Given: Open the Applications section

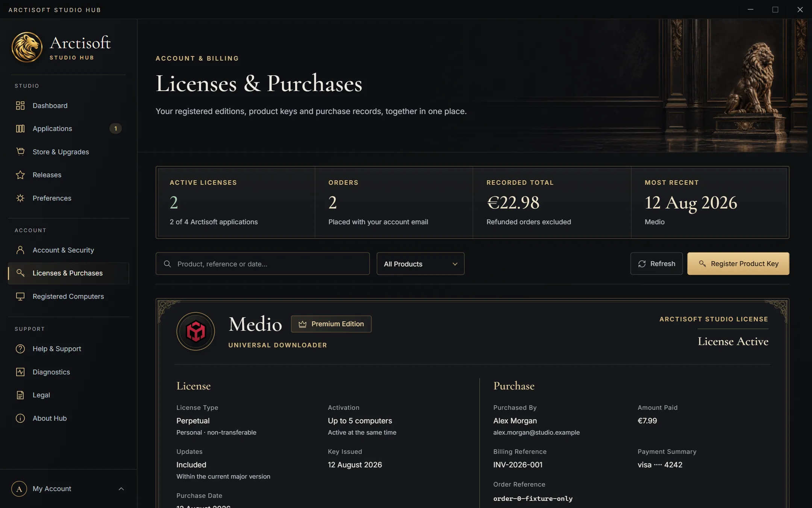Looking at the screenshot, I should (x=68, y=129).
